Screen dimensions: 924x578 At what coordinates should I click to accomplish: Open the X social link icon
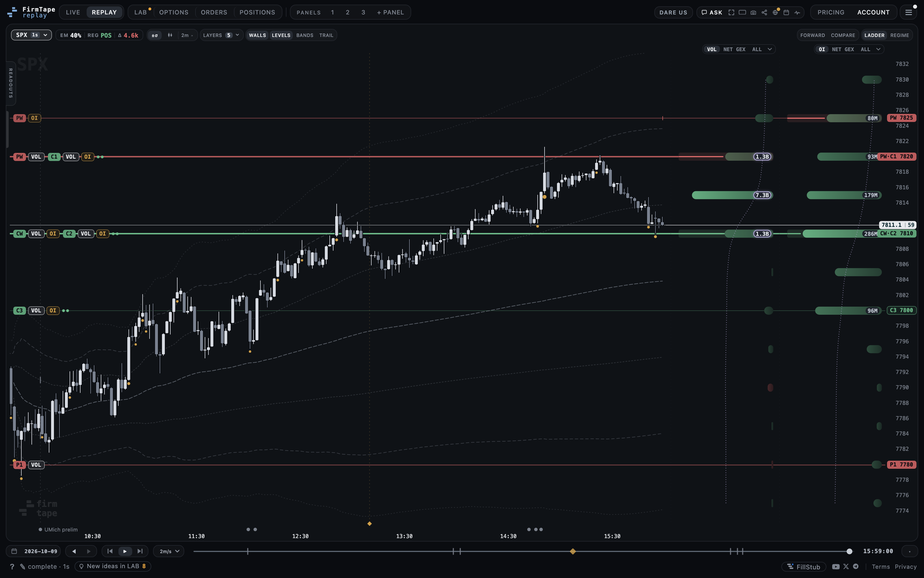(x=846, y=566)
